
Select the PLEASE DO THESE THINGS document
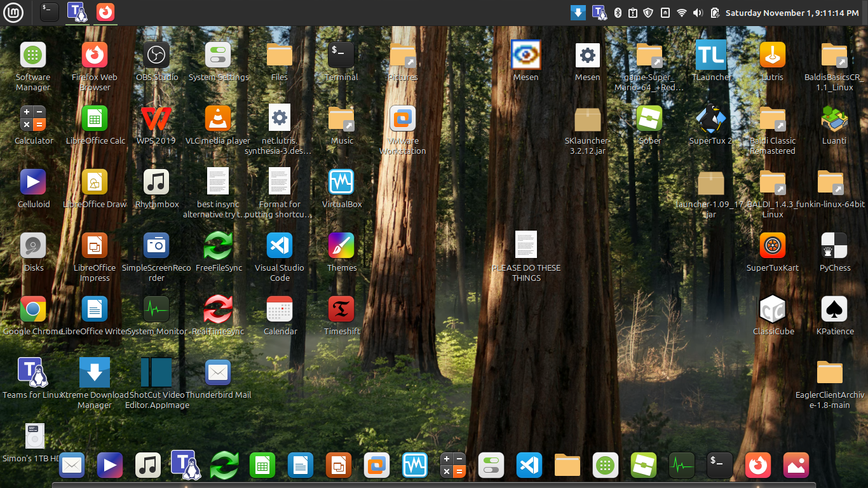click(526, 246)
